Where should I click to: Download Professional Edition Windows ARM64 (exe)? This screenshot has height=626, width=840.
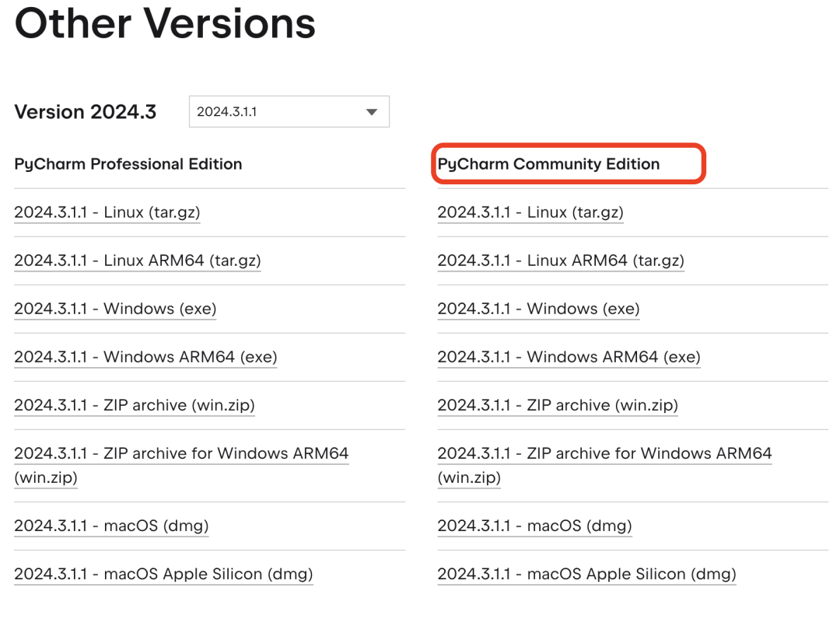[x=145, y=357]
